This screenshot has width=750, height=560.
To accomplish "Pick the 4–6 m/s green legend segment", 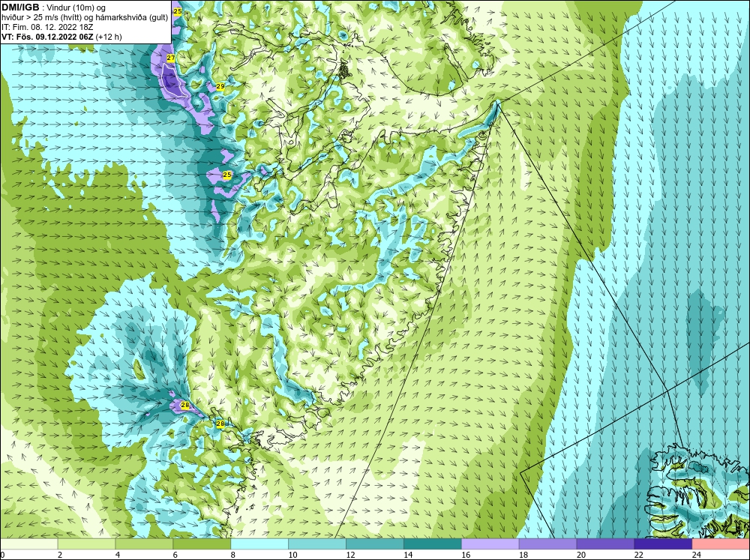I will coord(144,544).
